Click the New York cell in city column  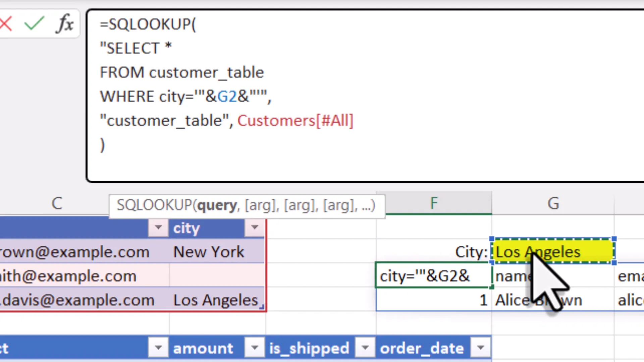tap(208, 252)
